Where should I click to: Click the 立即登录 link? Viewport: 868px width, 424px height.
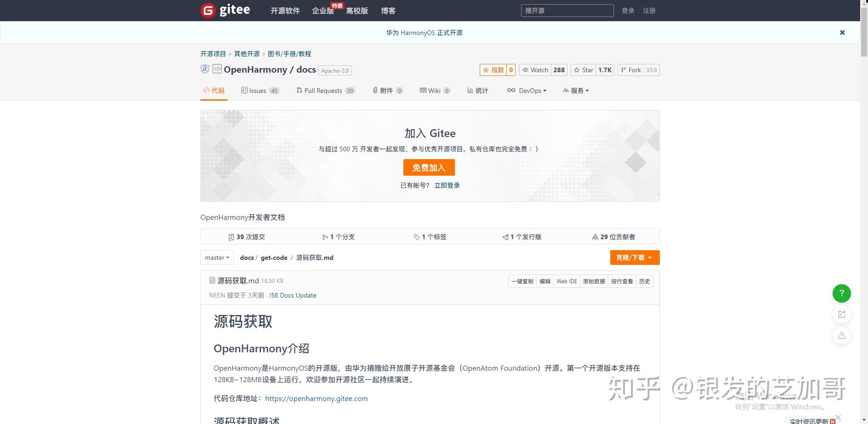pos(447,185)
